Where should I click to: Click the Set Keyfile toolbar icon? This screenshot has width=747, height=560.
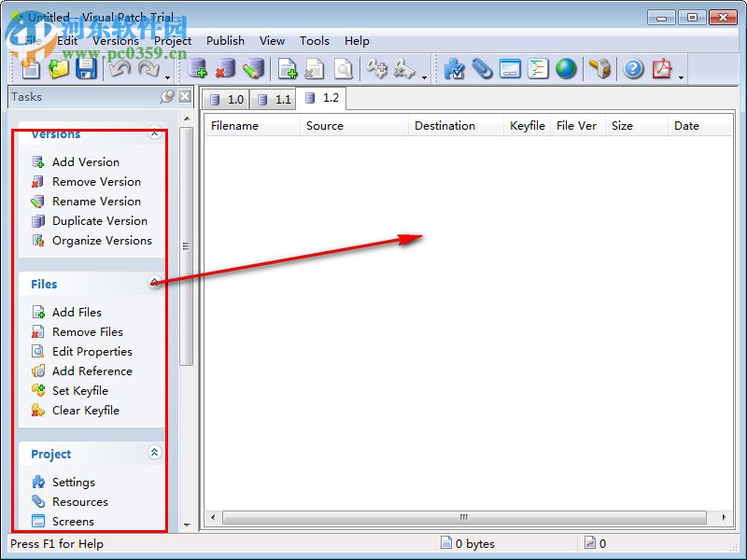(377, 69)
